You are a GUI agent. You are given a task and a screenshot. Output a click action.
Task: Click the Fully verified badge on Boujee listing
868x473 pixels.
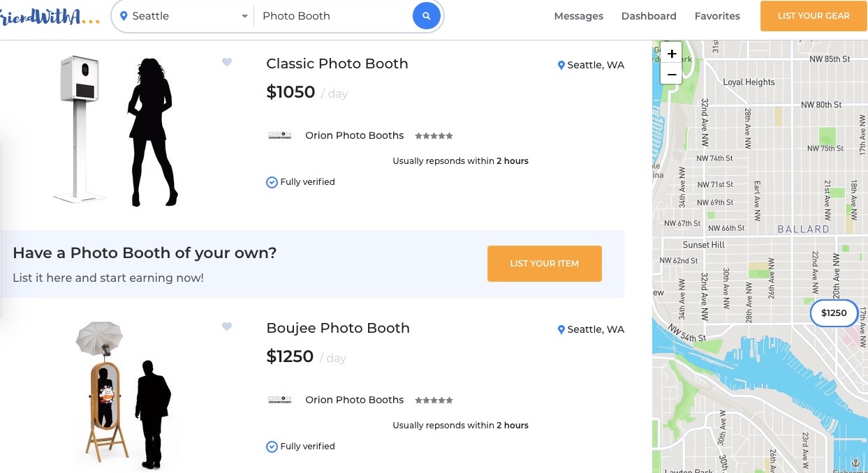coord(301,446)
